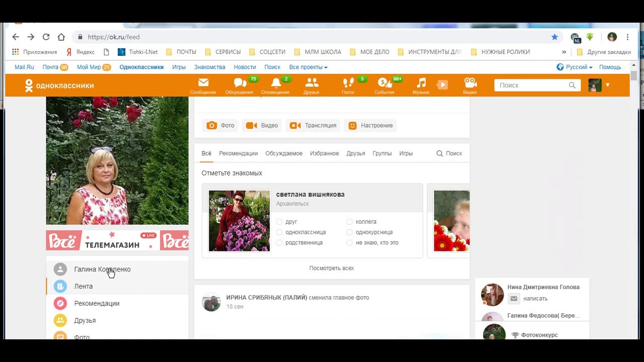Image resolution: width=644 pixels, height=362 pixels.
Task: Open светлана вишнякова photo thumbnail
Action: pos(239,221)
